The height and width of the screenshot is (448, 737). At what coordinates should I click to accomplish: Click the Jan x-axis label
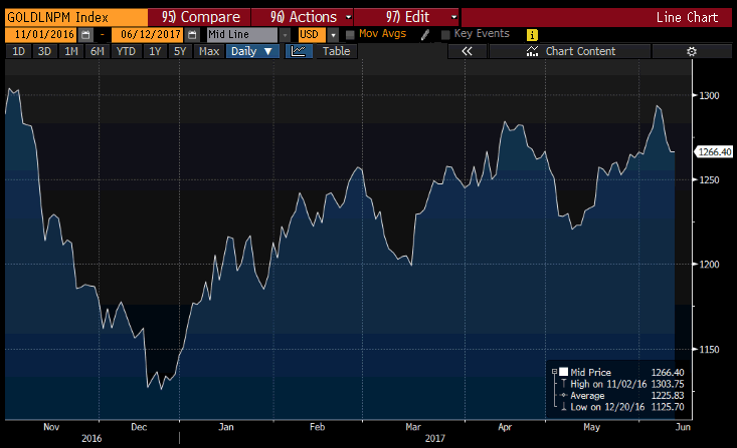[226, 427]
